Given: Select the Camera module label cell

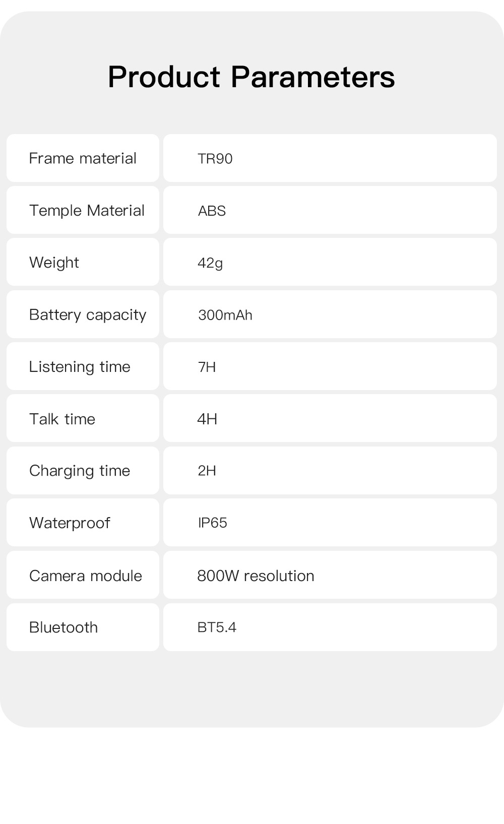Looking at the screenshot, I should click(x=83, y=575).
